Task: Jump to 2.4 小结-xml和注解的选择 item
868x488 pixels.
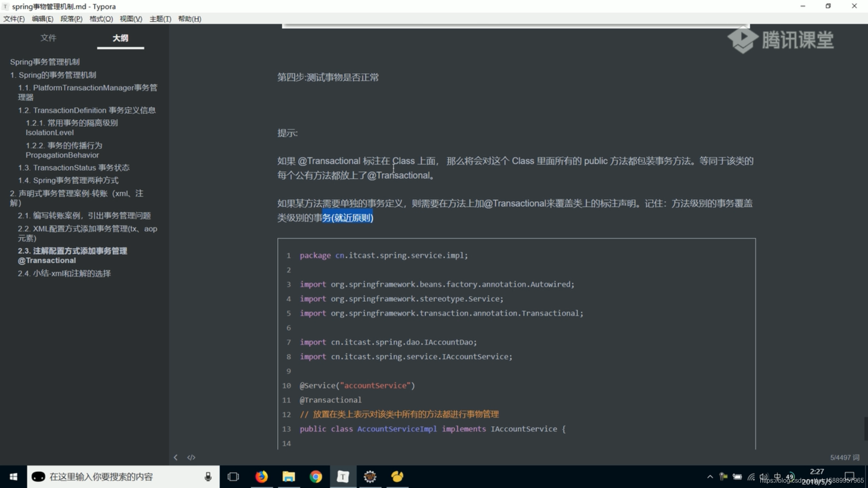Action: (64, 273)
